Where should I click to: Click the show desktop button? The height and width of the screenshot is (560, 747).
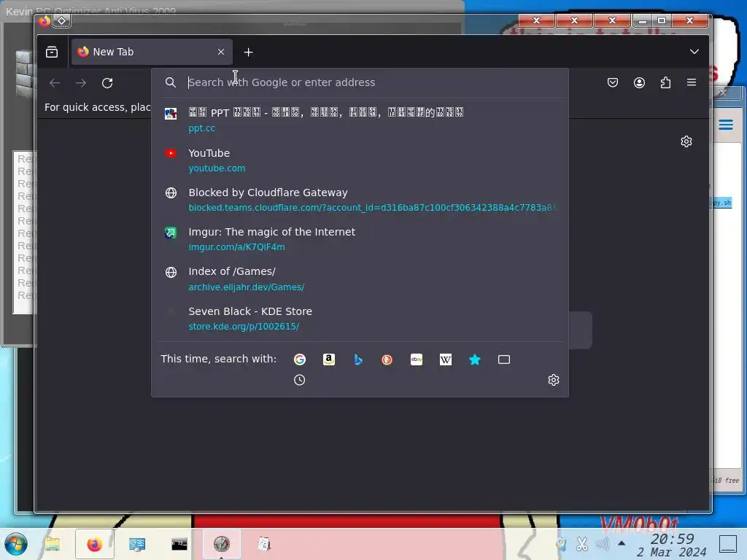coord(728,544)
